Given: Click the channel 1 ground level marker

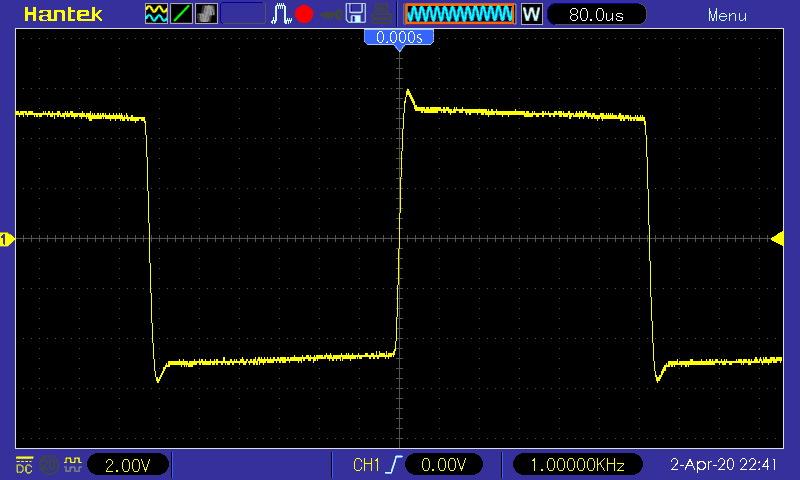Looking at the screenshot, I should pos(6,239).
